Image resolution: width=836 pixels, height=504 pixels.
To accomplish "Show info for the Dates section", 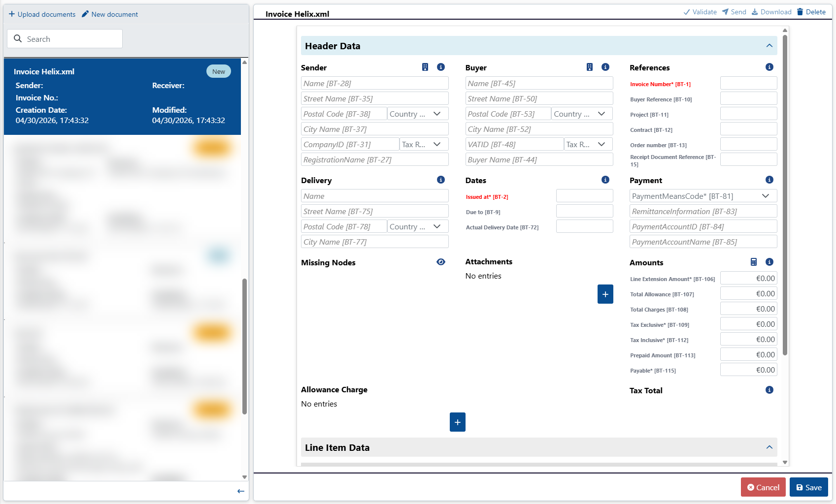I will [605, 180].
